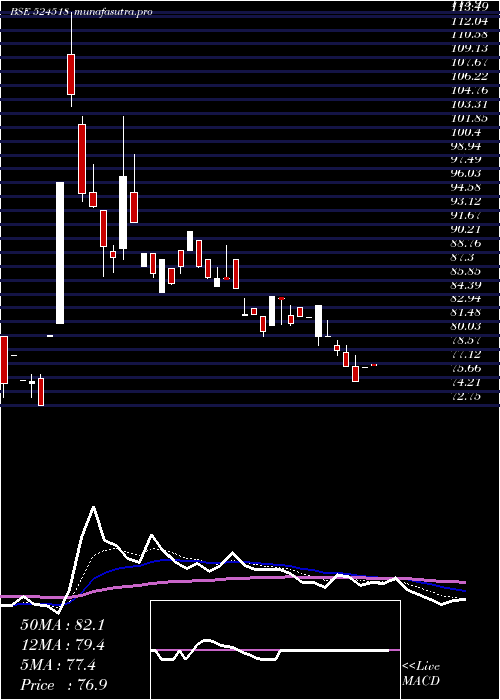Select the 88.76 price axis label

pos(467,243)
